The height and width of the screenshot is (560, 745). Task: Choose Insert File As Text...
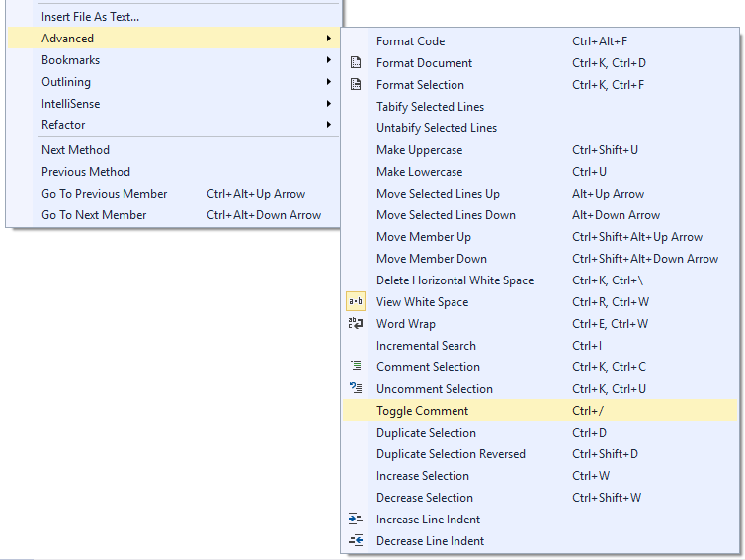tap(174, 17)
